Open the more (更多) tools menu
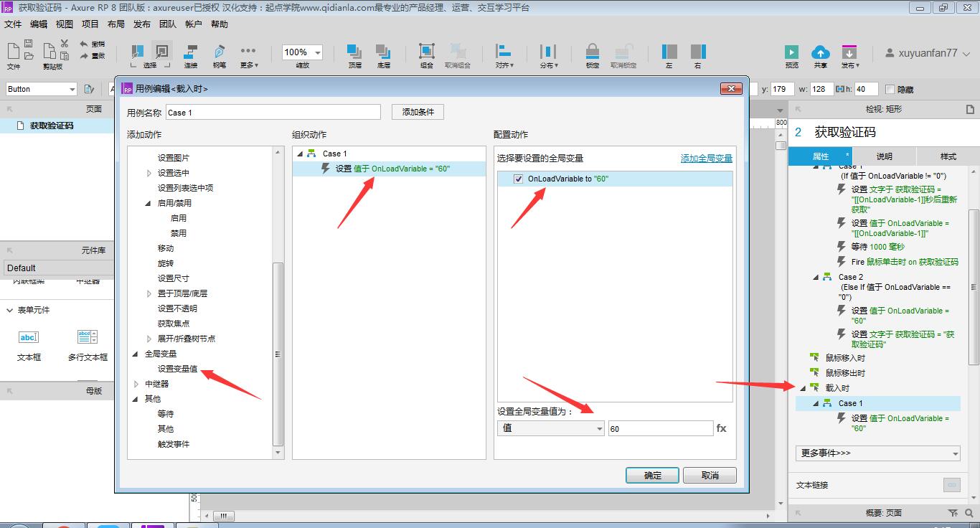The image size is (980, 528). [248, 56]
